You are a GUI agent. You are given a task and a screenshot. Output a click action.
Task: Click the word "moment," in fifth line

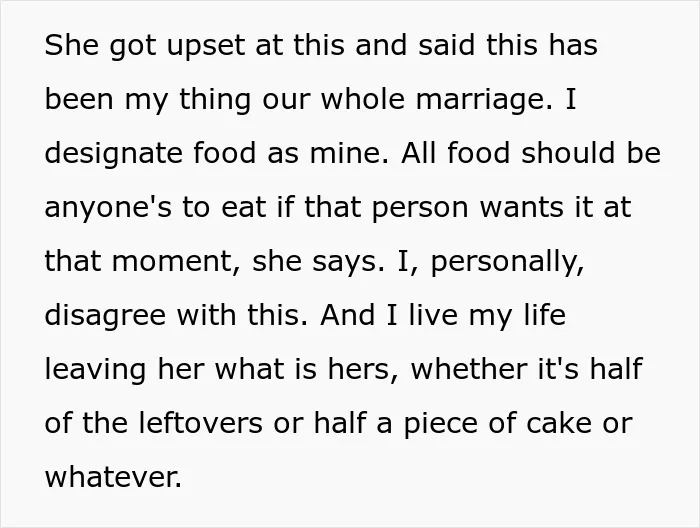(177, 262)
